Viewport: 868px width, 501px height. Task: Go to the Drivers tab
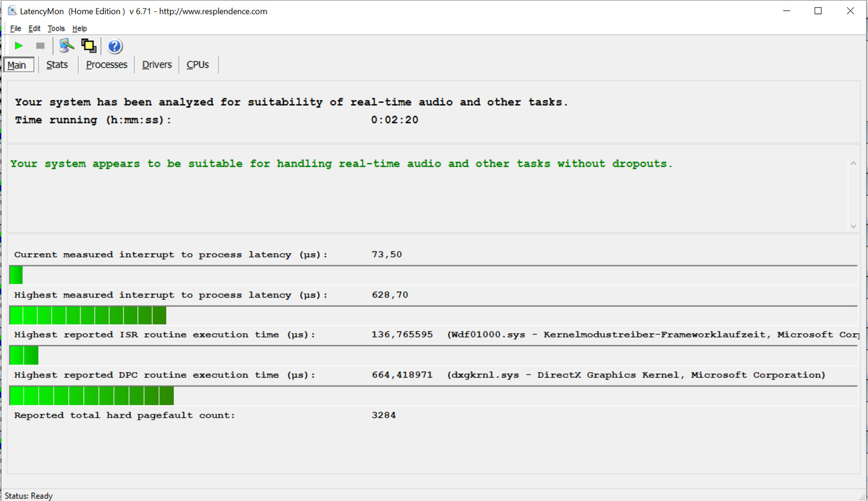click(x=156, y=65)
